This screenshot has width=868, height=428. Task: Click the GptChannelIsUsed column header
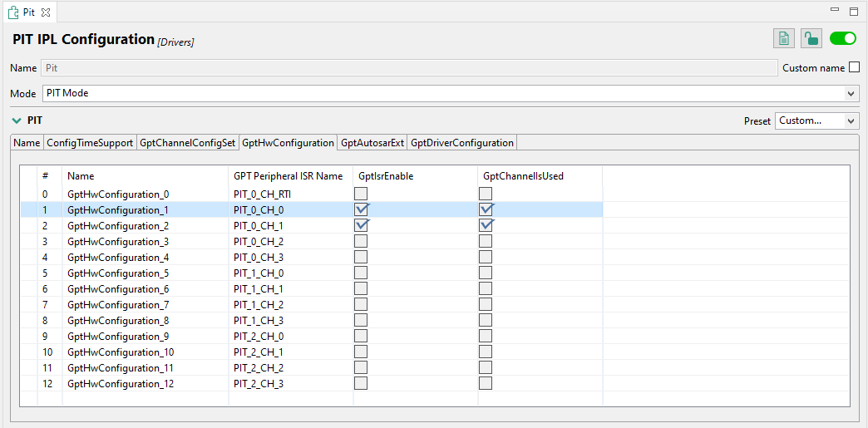coord(540,176)
